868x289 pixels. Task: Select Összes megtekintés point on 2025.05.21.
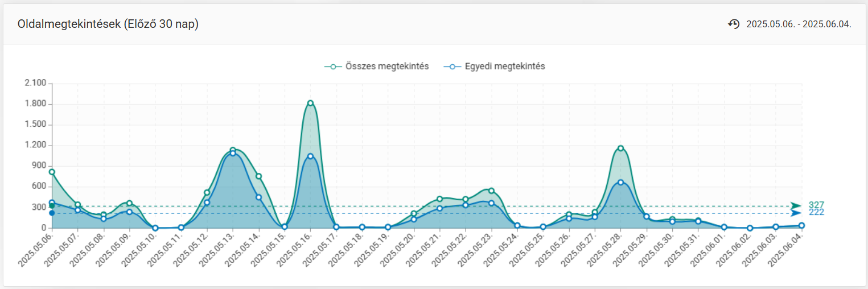pyautogui.click(x=439, y=199)
